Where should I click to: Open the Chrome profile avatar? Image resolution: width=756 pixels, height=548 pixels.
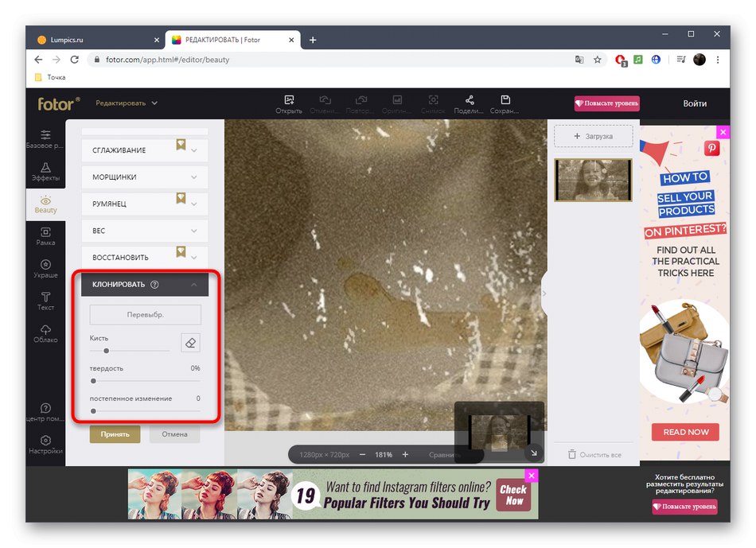(x=699, y=60)
